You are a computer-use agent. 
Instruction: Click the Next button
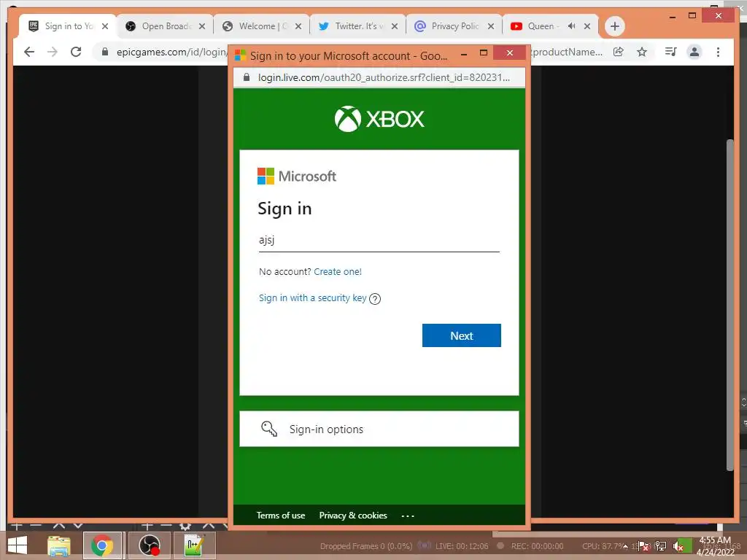(x=461, y=335)
